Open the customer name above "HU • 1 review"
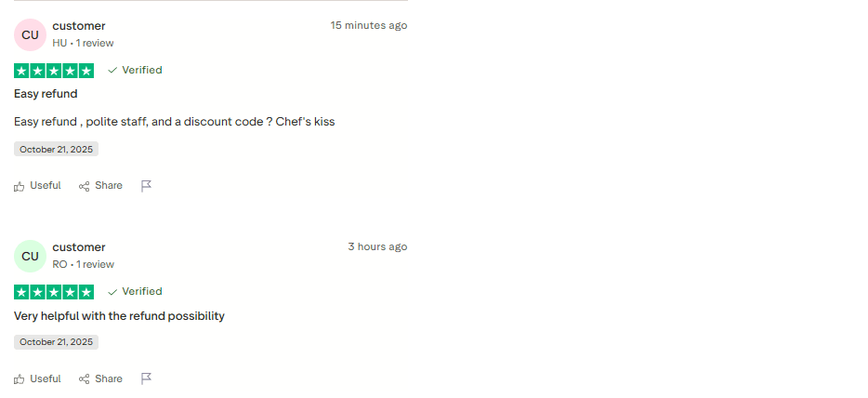868x398 pixels. pos(79,26)
